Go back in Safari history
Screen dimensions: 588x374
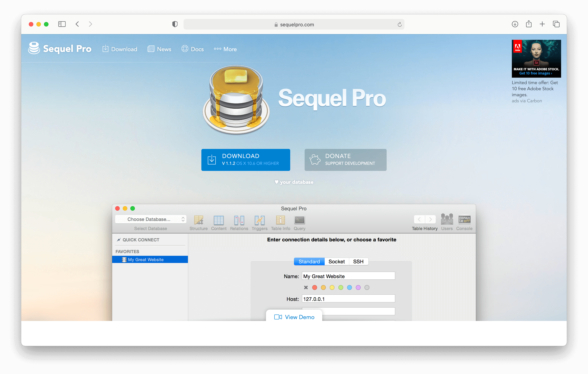click(77, 24)
